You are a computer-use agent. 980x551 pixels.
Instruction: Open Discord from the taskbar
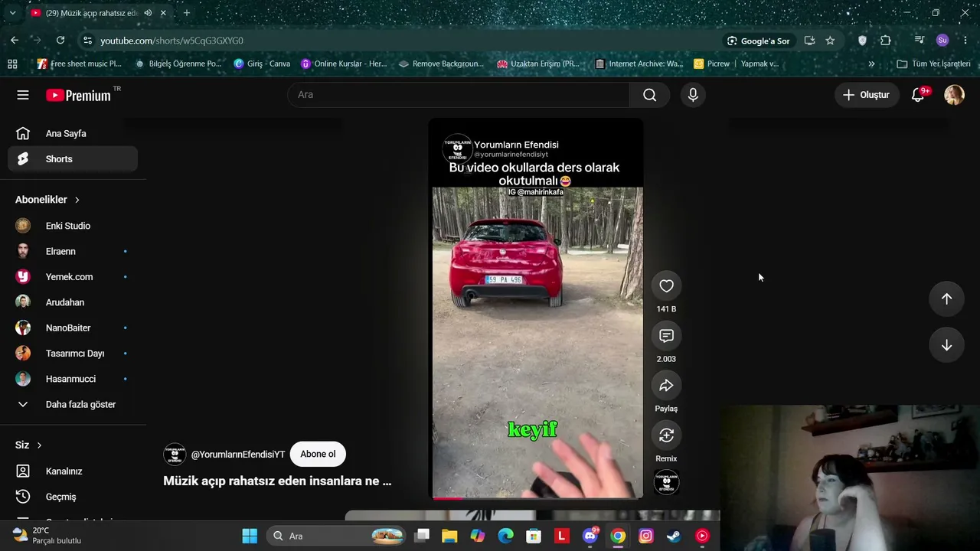coord(590,536)
